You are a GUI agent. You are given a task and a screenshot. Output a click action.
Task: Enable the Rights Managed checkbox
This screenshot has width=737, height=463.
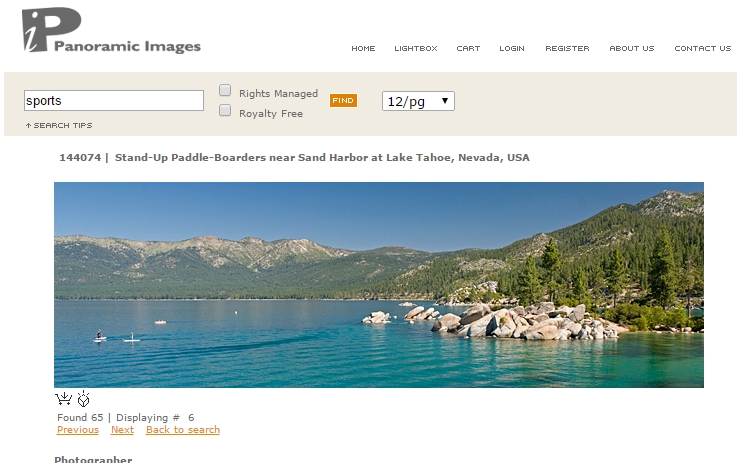coord(225,90)
